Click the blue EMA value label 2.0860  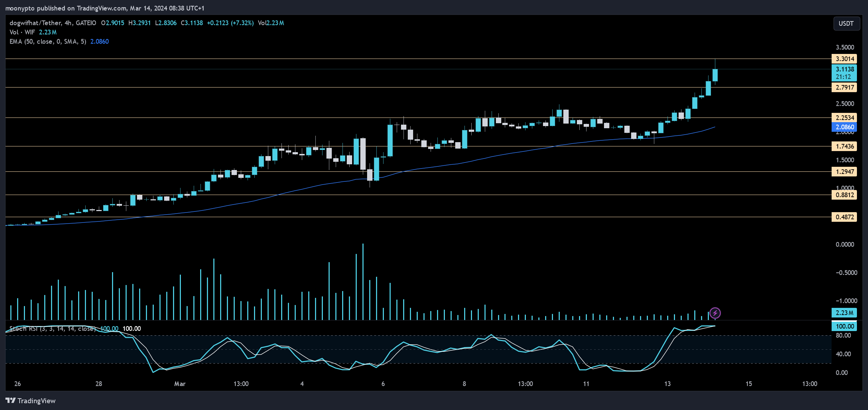(844, 127)
